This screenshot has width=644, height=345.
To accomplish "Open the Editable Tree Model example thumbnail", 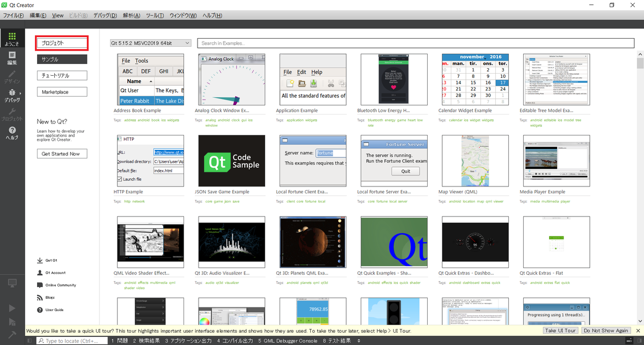I will point(557,79).
